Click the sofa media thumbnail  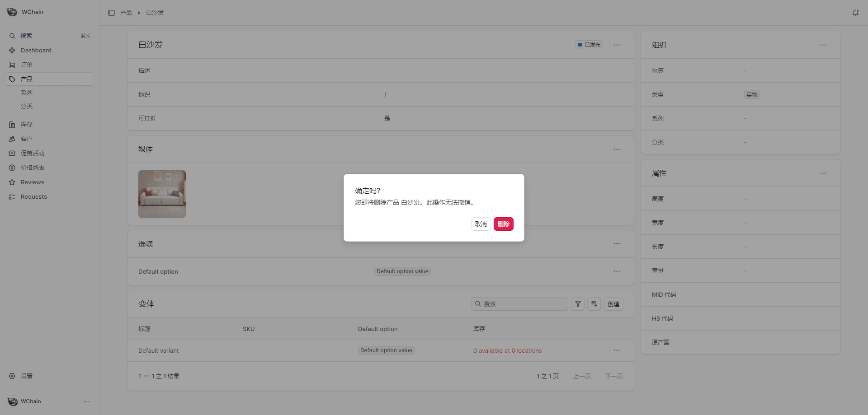tap(162, 194)
